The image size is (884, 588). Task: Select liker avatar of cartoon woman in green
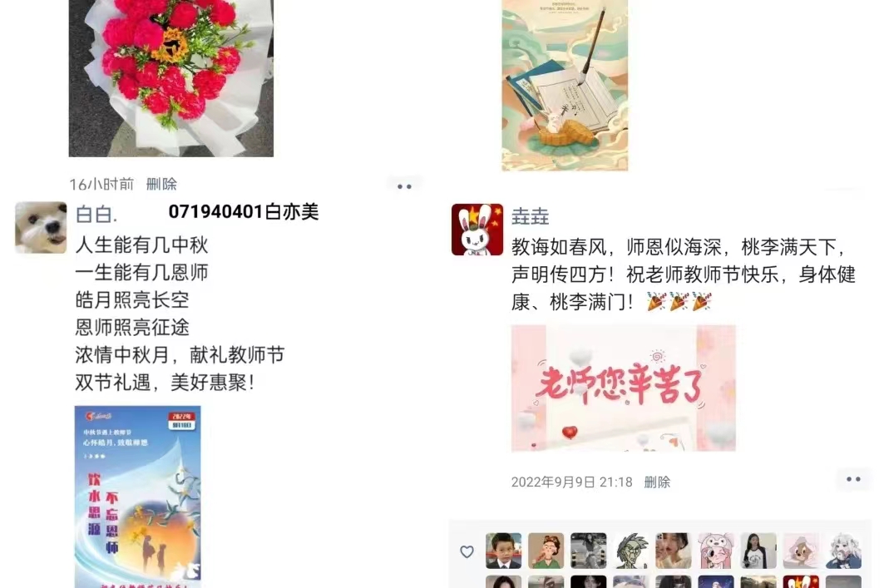tap(546, 551)
